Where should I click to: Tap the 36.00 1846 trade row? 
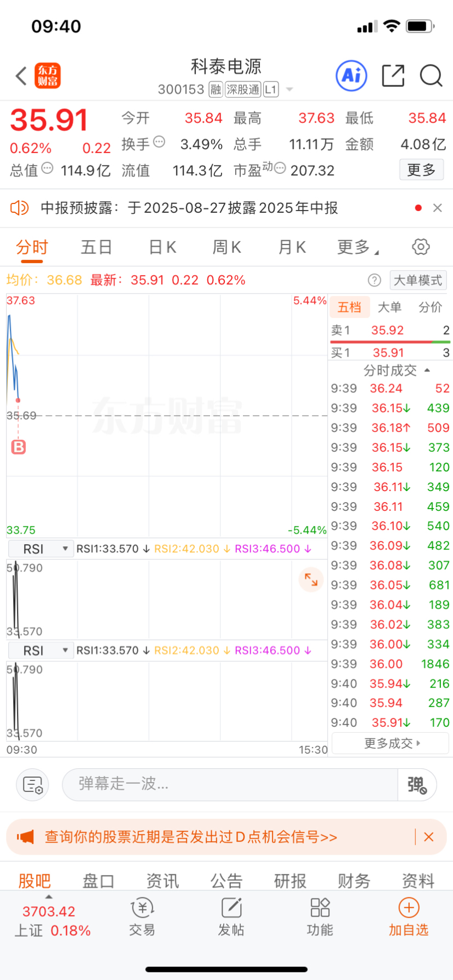tap(390, 664)
